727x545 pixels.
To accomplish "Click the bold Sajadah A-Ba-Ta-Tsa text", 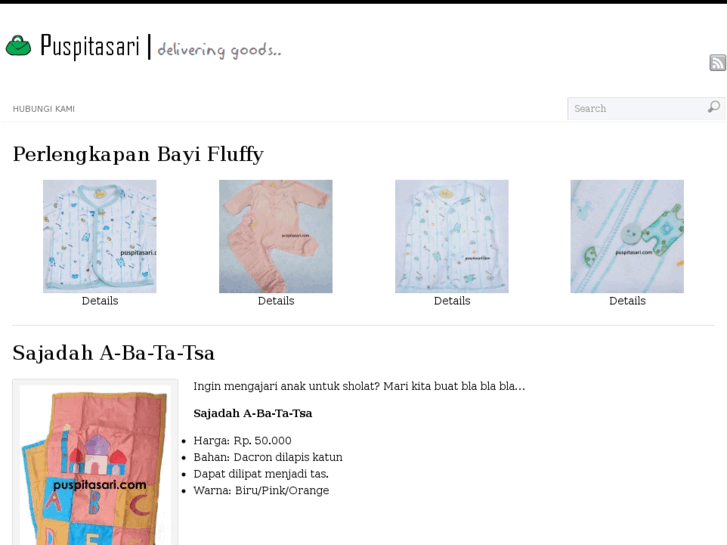I will tap(253, 413).
